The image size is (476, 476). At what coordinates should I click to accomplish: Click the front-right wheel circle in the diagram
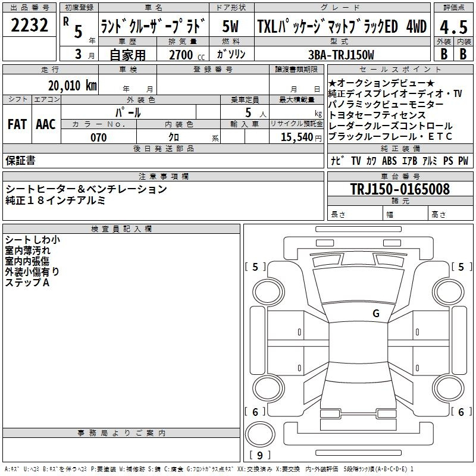(448, 292)
